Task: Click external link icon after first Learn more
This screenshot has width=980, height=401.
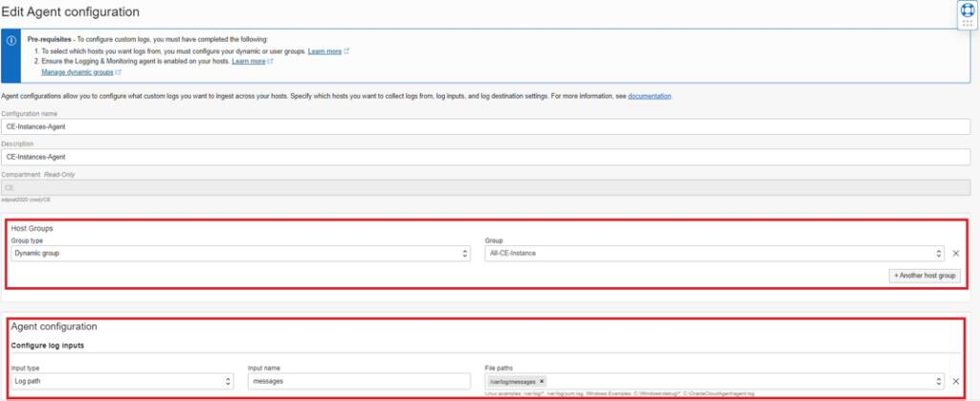Action: pos(345,51)
